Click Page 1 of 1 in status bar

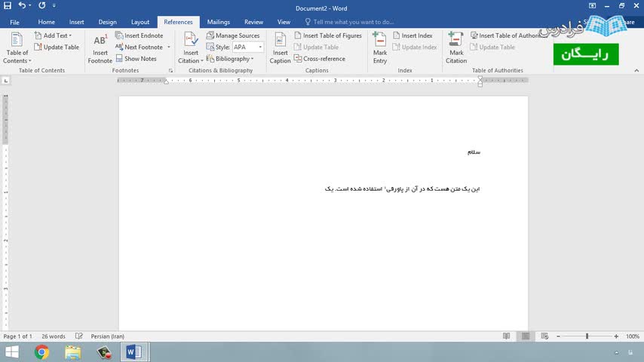pos(17,336)
